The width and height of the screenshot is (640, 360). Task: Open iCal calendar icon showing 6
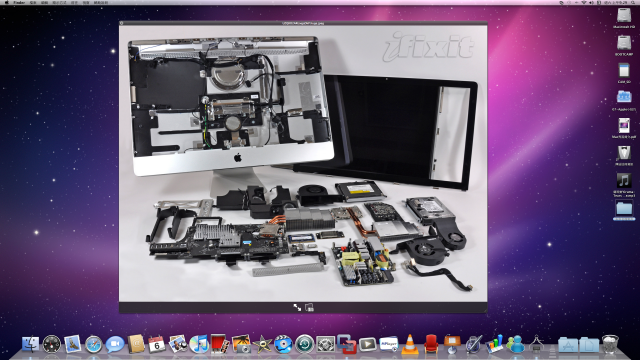(157, 344)
